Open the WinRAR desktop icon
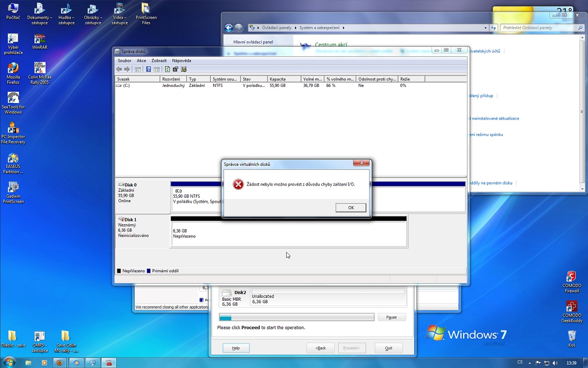This screenshot has height=368, width=588. (x=40, y=41)
